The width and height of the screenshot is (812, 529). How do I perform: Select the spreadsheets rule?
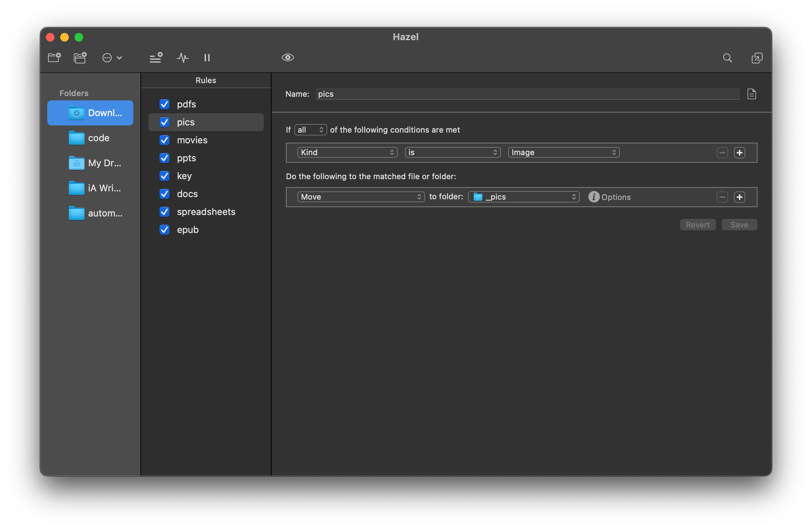click(x=206, y=212)
